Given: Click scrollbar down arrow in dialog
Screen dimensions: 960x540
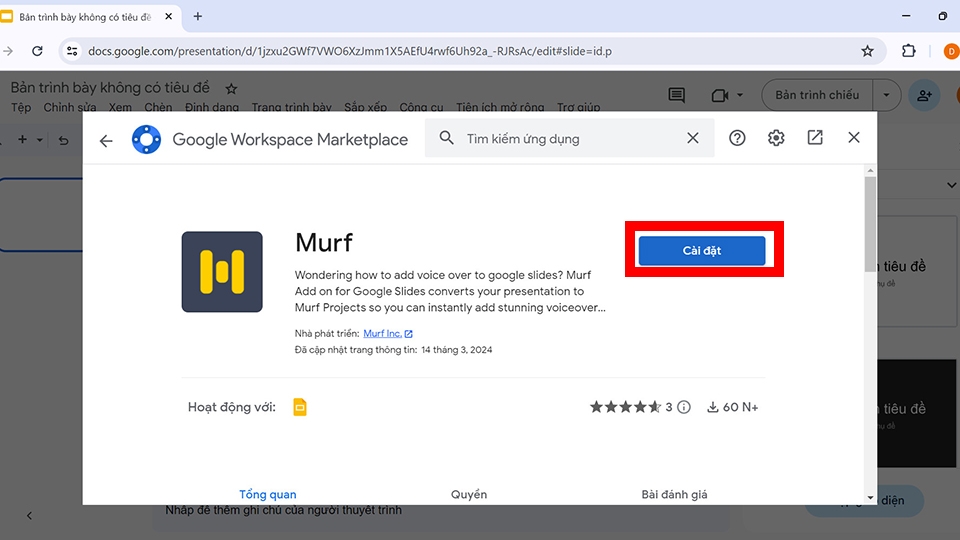Looking at the screenshot, I should [870, 498].
